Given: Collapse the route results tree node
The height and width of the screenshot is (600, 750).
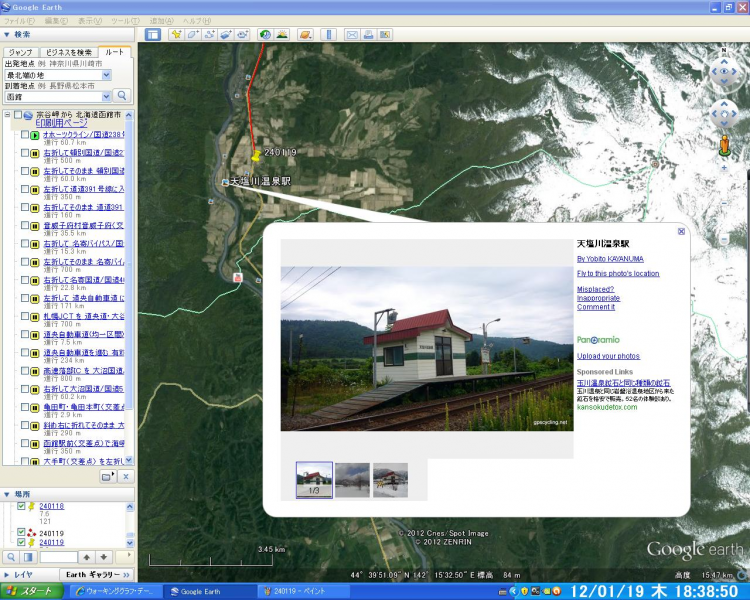Looking at the screenshot, I should [7, 115].
